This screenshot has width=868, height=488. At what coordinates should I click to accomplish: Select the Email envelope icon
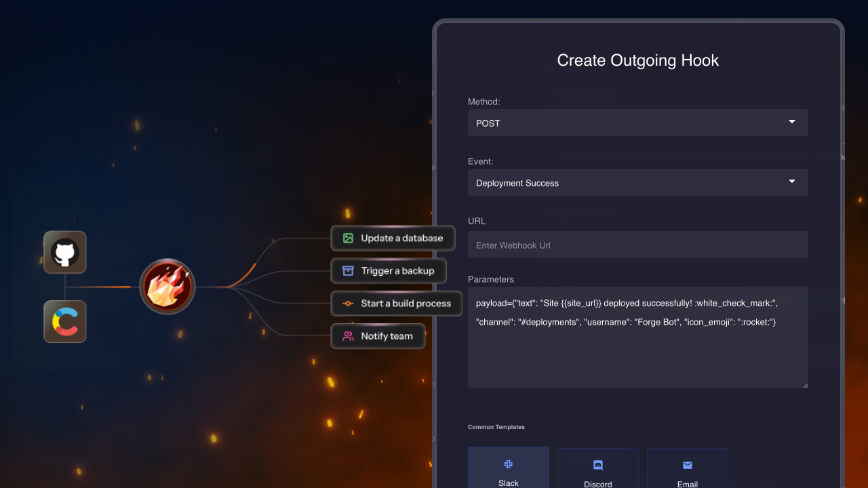687,464
